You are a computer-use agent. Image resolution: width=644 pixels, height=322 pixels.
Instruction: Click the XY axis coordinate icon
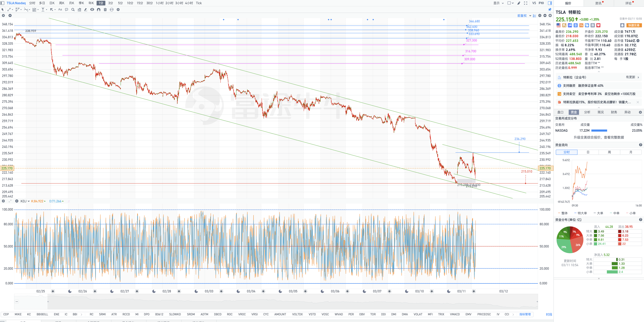coord(535,15)
